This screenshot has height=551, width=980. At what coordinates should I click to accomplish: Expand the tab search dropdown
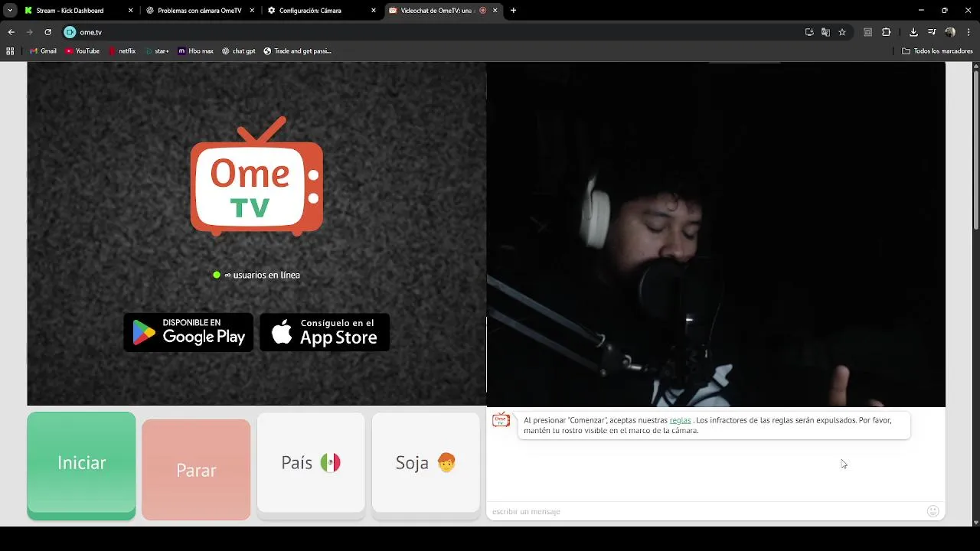(10, 11)
